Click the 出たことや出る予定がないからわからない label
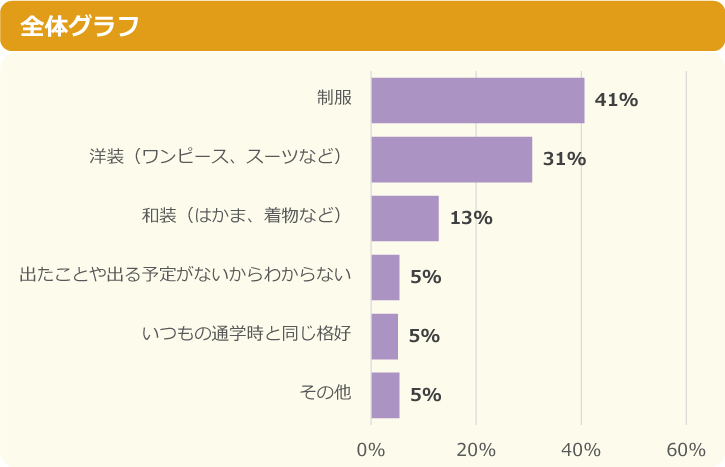The height and width of the screenshot is (467, 725). coord(186,275)
